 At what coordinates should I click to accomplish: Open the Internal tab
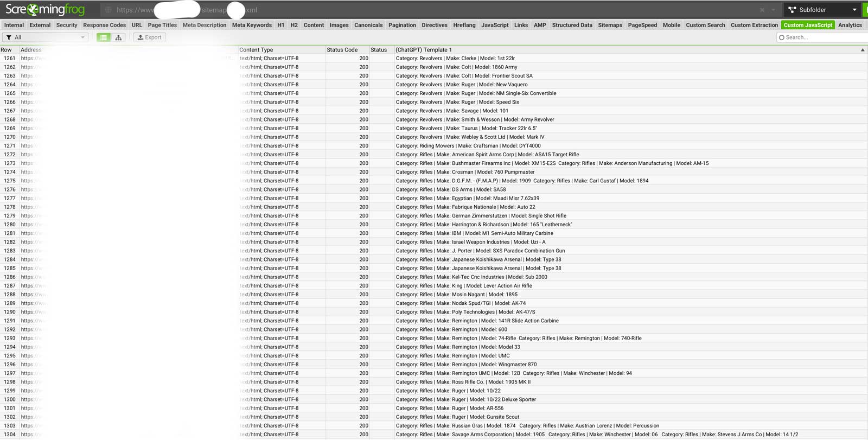coord(14,25)
